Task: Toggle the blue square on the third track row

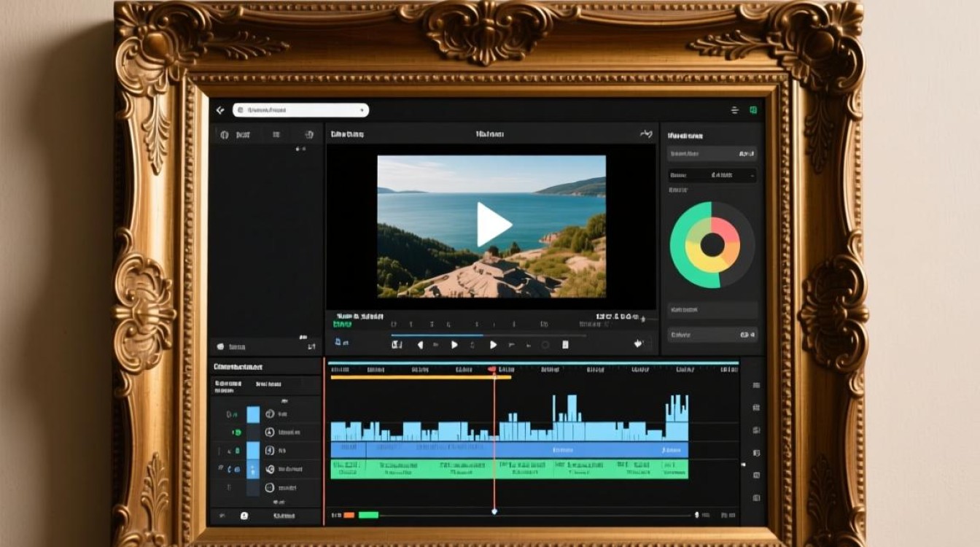Action: [253, 451]
